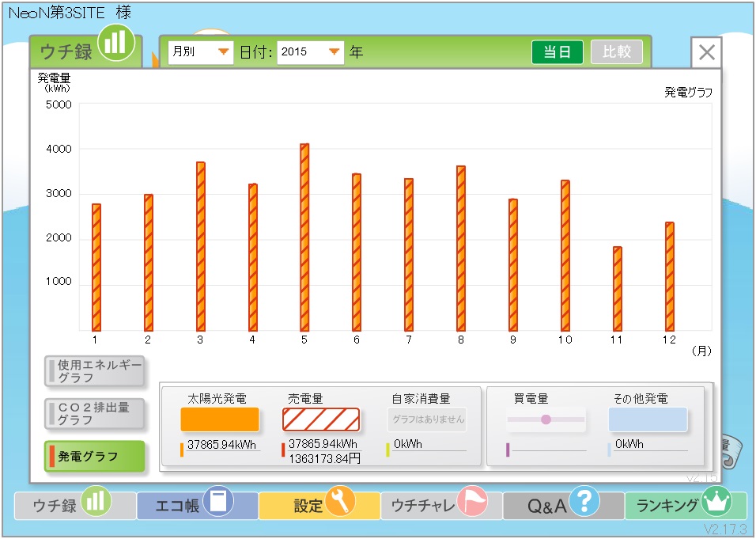The height and width of the screenshot is (539, 756).
Task: Expand the 月別 period dropdown
Action: [x=201, y=51]
